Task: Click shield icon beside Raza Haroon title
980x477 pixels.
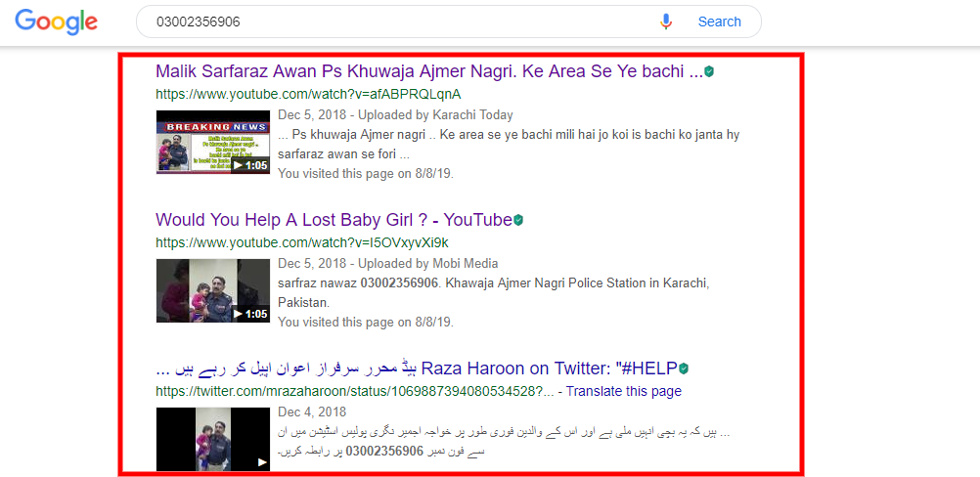Action: pos(684,369)
